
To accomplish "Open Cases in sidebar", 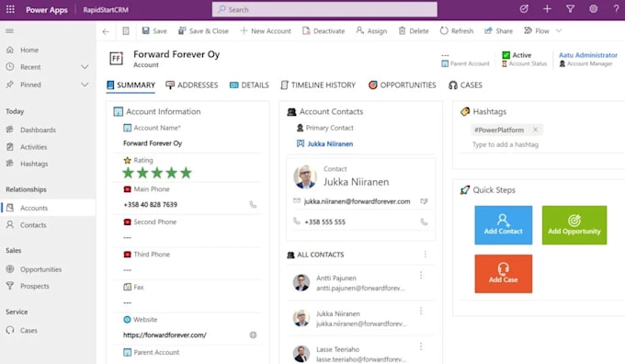I will pos(28,331).
